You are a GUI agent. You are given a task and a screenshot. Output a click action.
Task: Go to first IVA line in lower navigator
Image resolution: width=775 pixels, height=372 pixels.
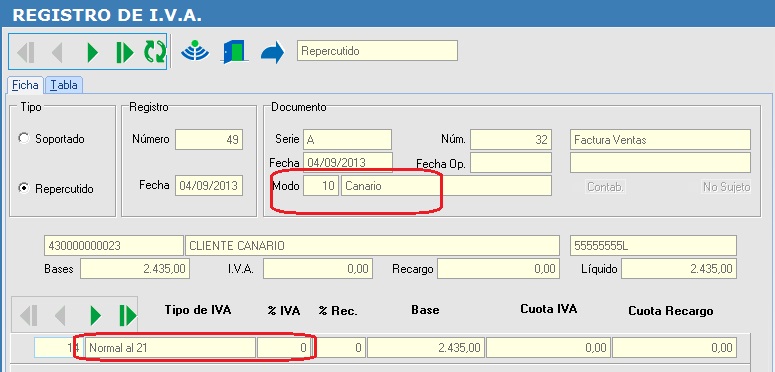point(28,315)
